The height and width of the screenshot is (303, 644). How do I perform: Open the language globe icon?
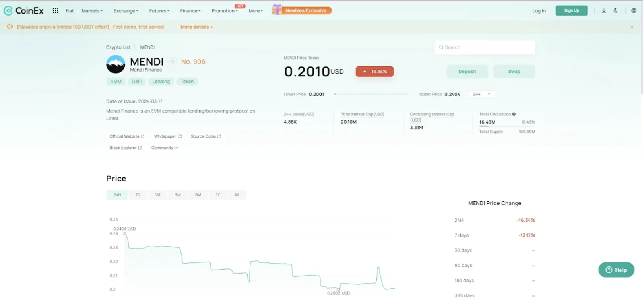(x=634, y=11)
